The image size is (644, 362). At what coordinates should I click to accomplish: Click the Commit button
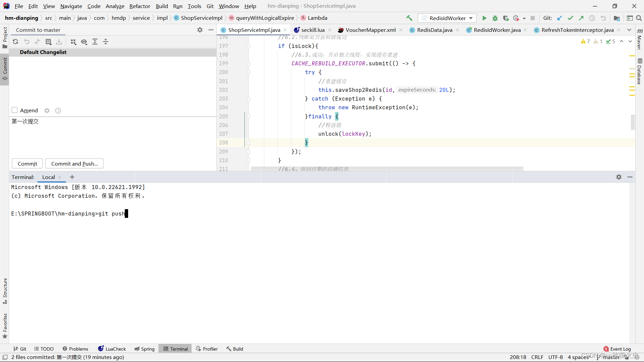(27, 164)
